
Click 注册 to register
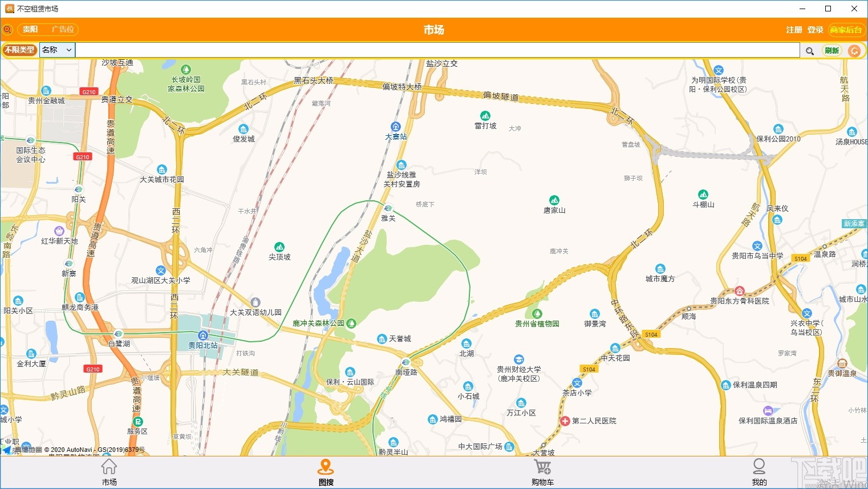794,30
